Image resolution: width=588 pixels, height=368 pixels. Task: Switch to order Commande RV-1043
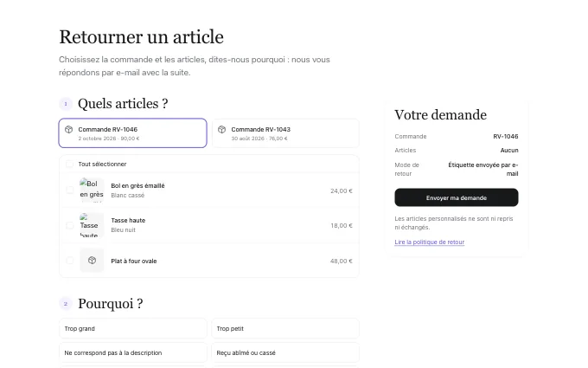pos(285,133)
